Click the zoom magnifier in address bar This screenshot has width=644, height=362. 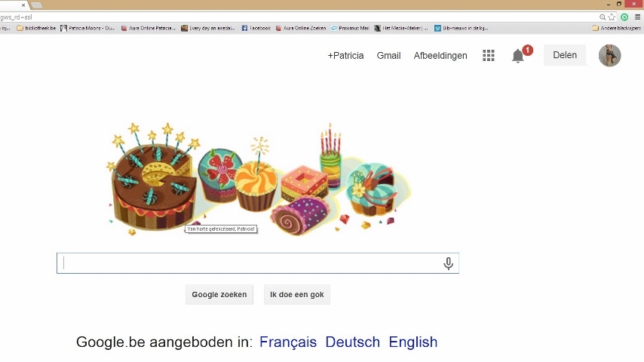603,17
